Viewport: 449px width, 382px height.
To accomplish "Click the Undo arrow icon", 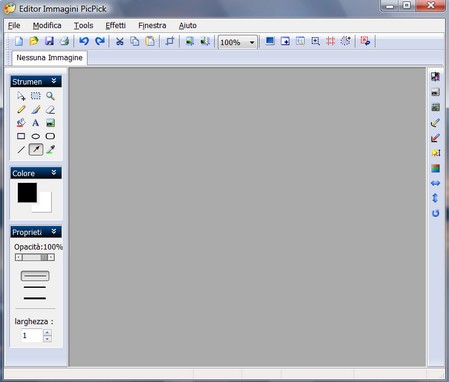I will click(84, 41).
